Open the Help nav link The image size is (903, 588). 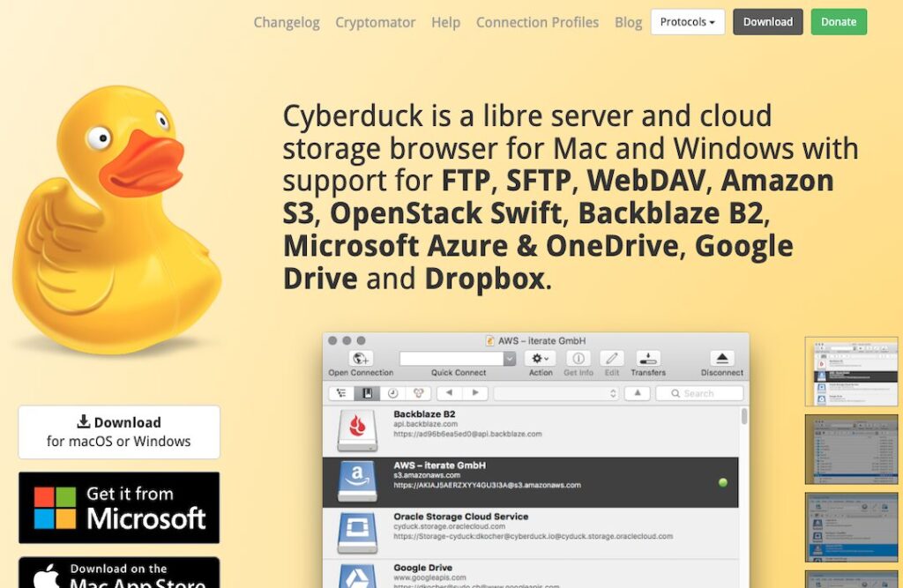coord(445,22)
